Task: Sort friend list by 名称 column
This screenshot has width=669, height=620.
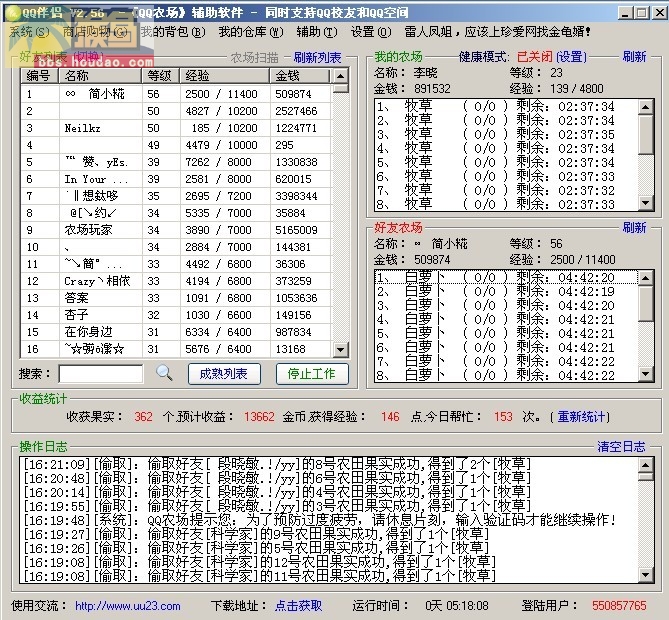Action: (x=100, y=76)
